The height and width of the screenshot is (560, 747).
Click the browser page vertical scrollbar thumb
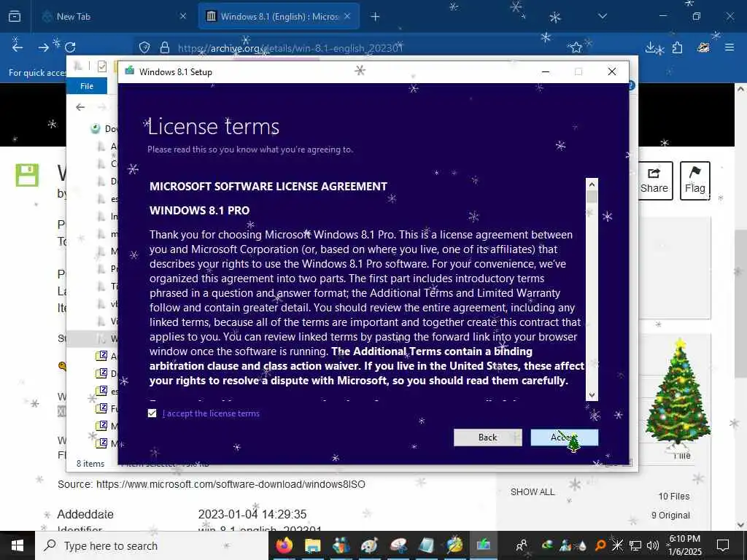pos(741,303)
